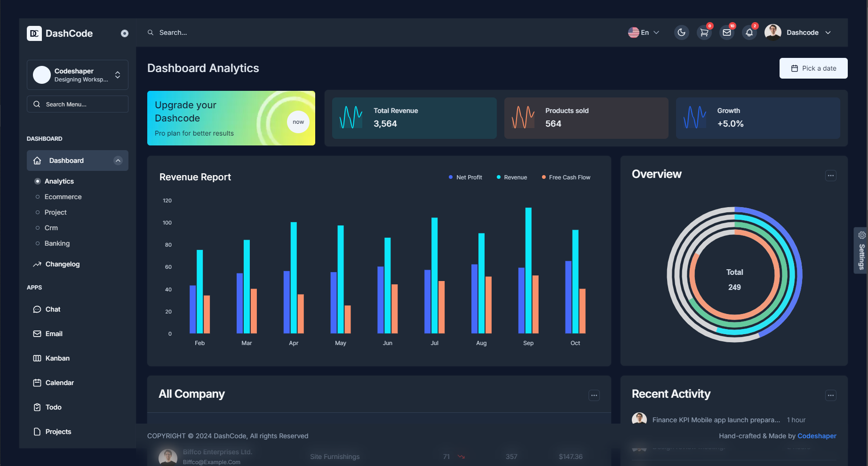Open the shopping cart icon
Image resolution: width=868 pixels, height=466 pixels.
tap(704, 32)
